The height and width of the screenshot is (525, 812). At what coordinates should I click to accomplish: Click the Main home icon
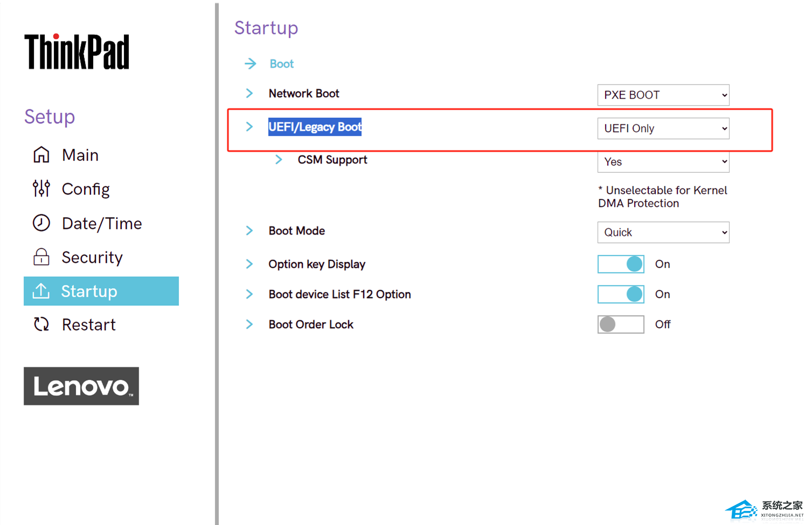(41, 155)
